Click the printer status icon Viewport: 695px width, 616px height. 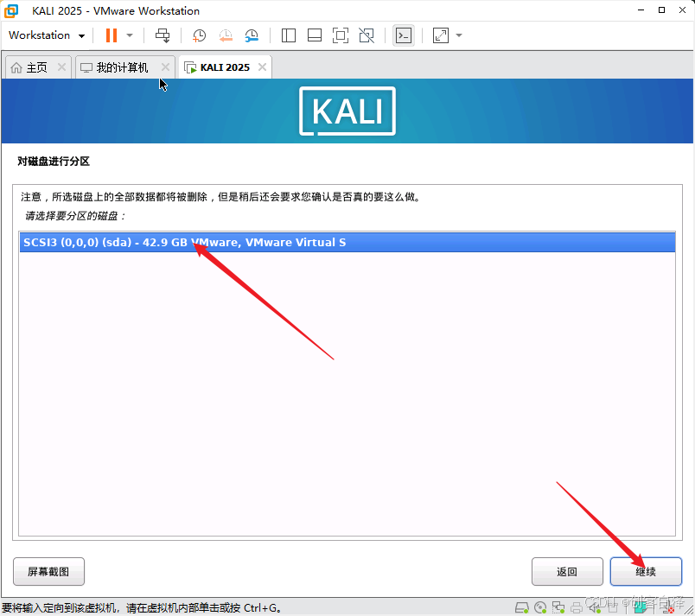point(577,607)
